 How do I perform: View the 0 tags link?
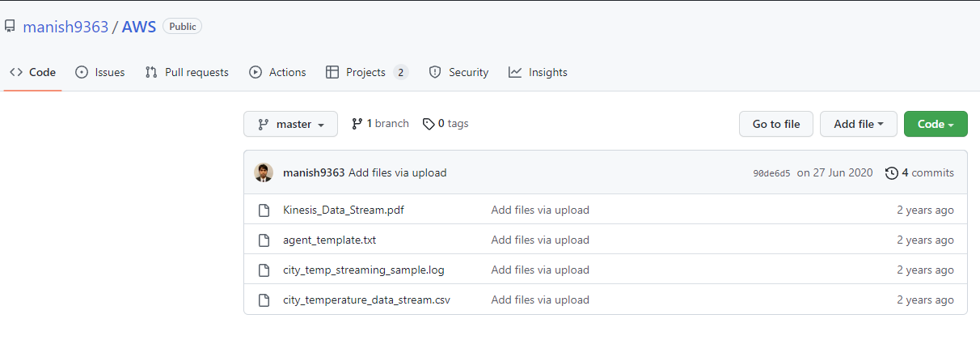click(x=446, y=124)
